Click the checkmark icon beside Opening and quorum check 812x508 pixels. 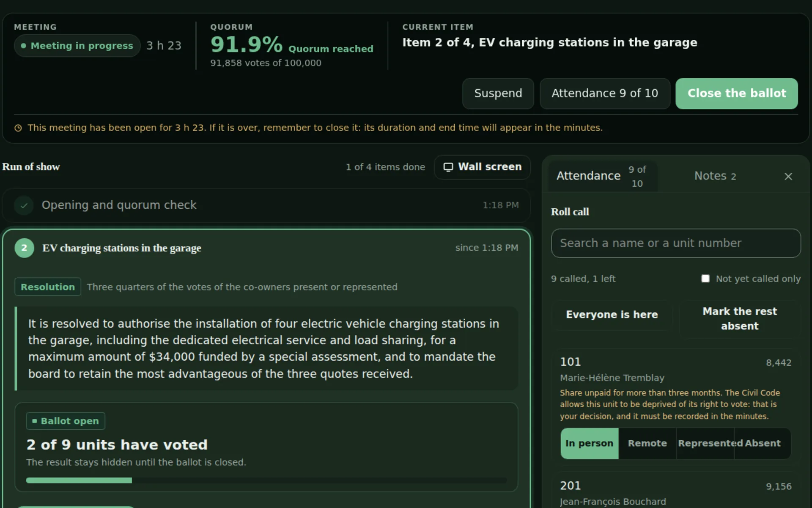tap(24, 205)
